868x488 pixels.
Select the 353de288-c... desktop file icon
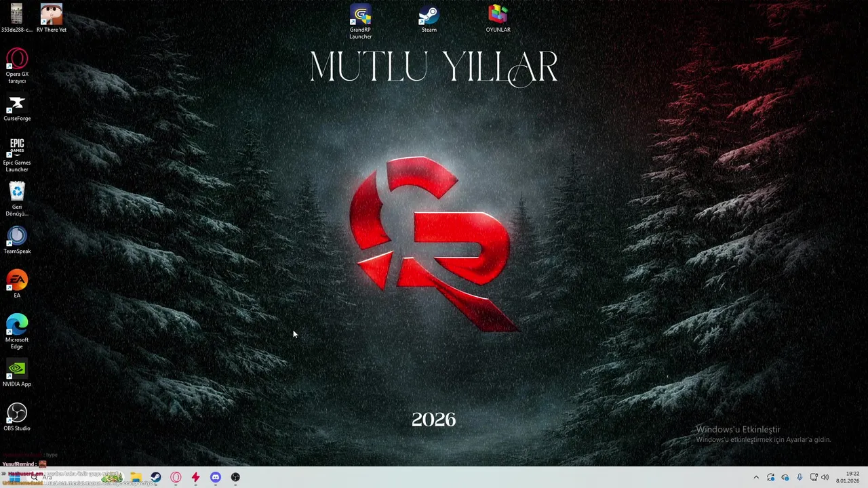pyautogui.click(x=16, y=18)
